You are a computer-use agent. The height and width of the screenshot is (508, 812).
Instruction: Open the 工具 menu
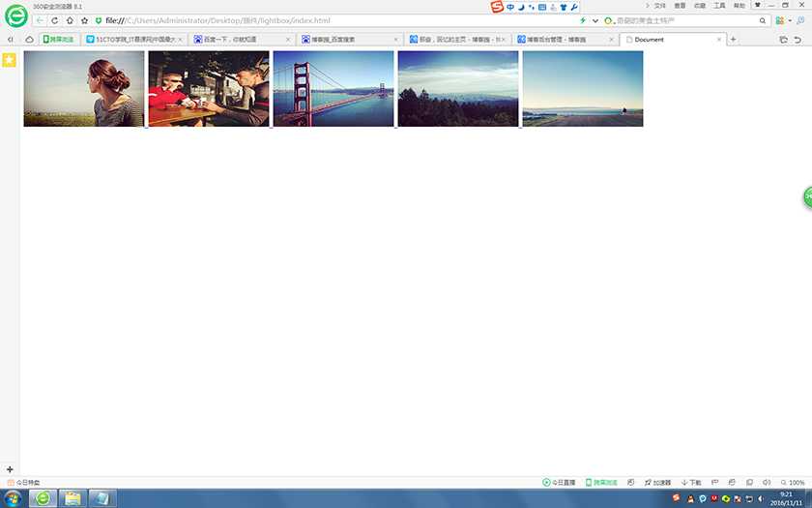click(719, 6)
